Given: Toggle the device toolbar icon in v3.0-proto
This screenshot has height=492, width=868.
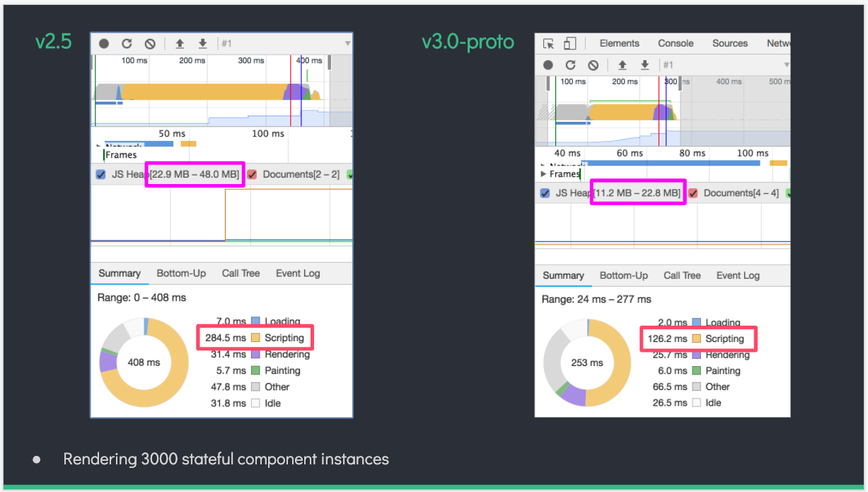Looking at the screenshot, I should (570, 43).
